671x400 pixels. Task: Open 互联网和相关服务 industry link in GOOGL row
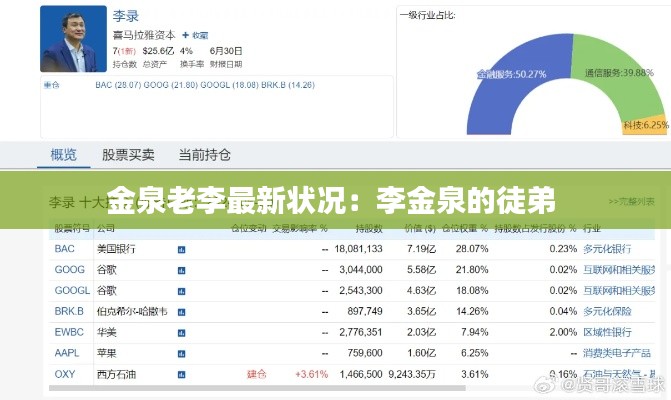(619, 290)
